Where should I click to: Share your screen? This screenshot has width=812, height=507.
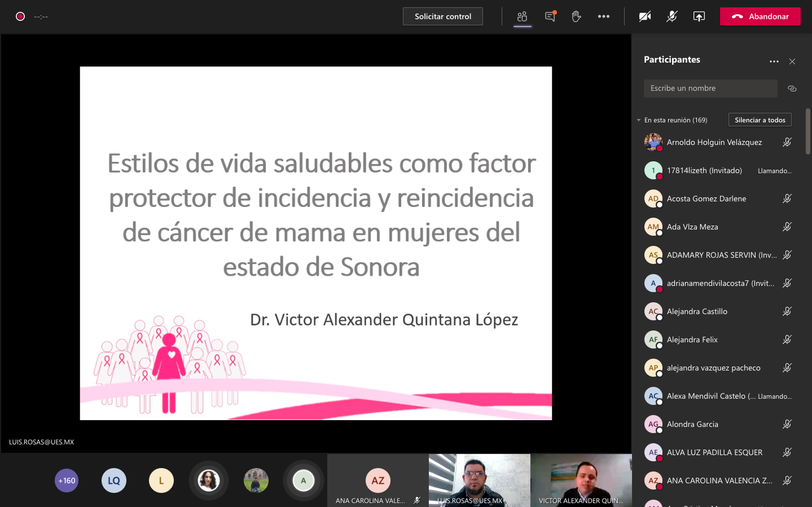click(x=698, y=16)
